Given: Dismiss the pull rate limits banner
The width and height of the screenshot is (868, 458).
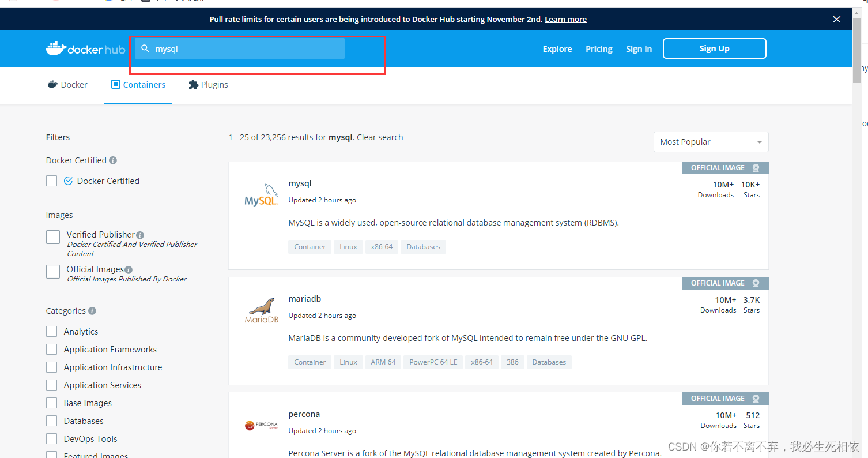Looking at the screenshot, I should [837, 19].
